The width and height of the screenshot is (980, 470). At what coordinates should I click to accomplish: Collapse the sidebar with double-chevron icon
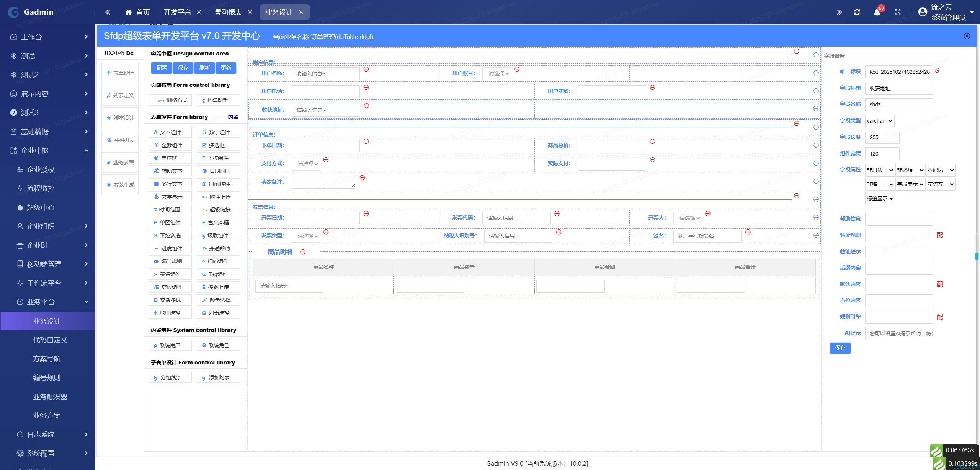[108, 12]
